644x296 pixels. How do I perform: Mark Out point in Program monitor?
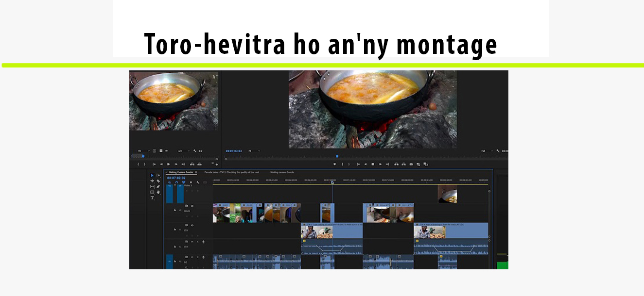click(349, 164)
